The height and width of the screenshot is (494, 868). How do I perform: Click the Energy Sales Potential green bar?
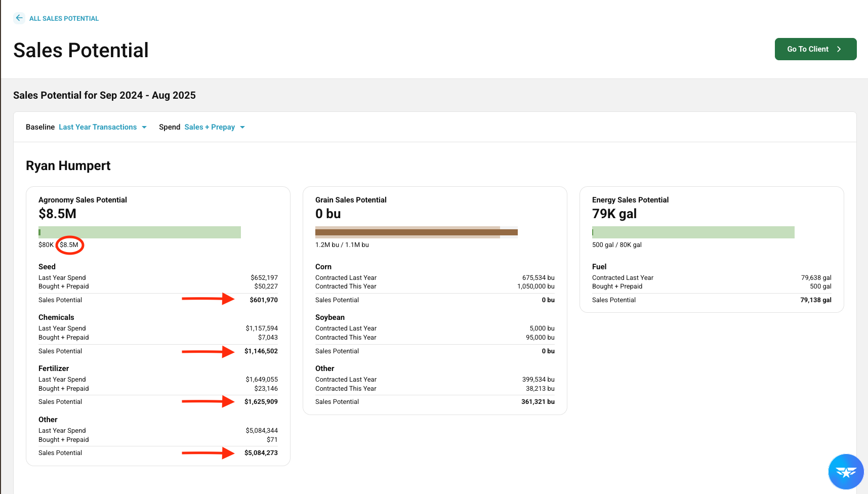693,232
